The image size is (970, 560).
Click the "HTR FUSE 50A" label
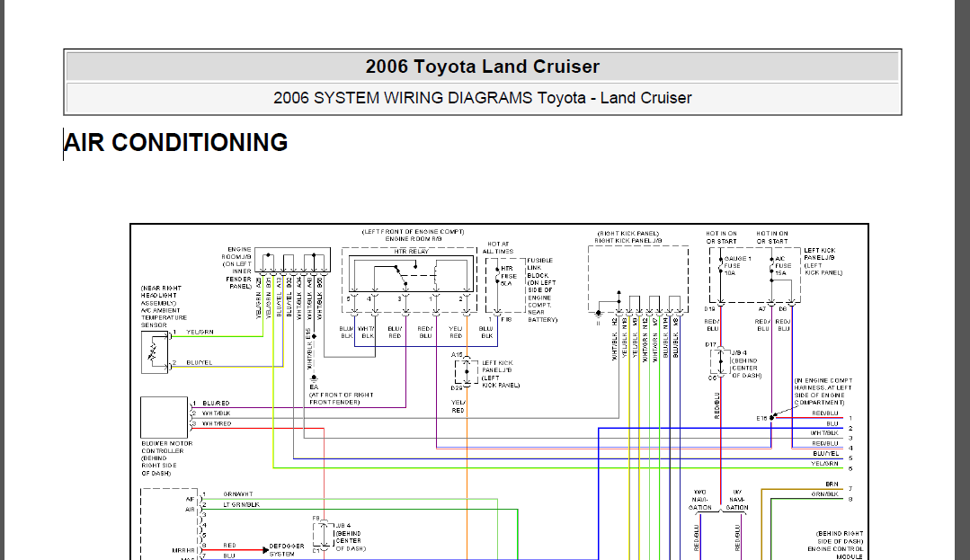(x=509, y=276)
